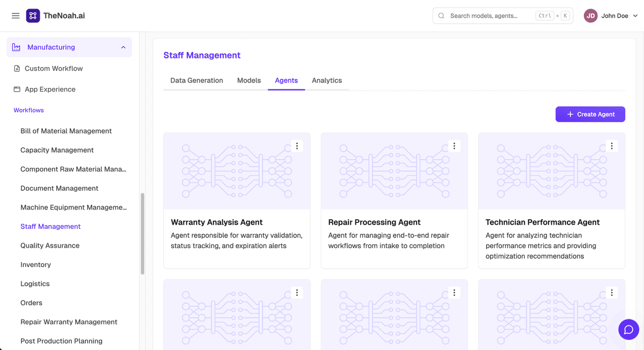This screenshot has width=644, height=350.
Task: Open options for Repair Processing Agent card
Action: coord(454,146)
